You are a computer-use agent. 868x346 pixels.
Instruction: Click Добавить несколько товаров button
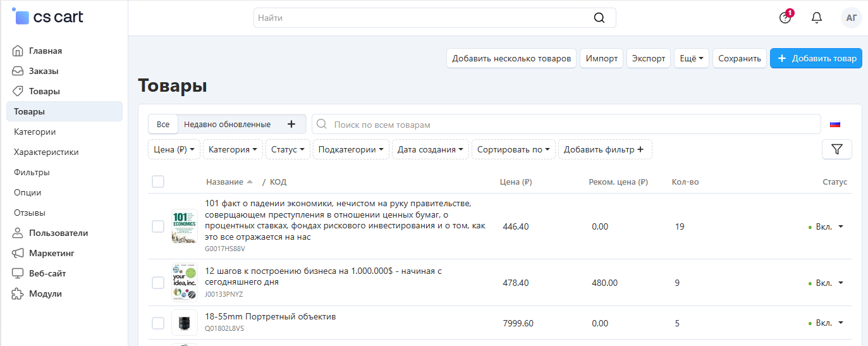tap(511, 58)
